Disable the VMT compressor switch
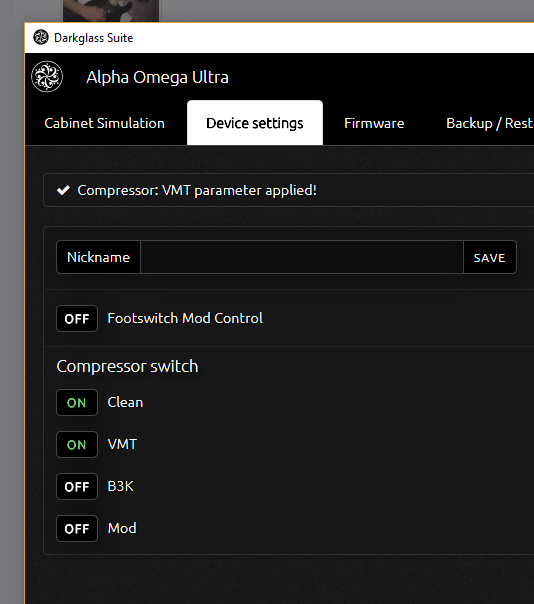Viewport: 534px width, 604px height. coord(77,445)
